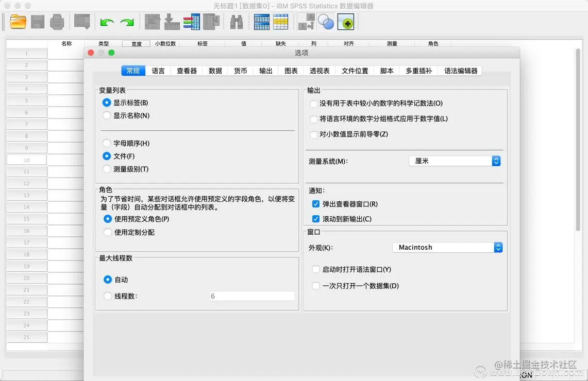Select the 字母顺序(H) radio button

point(107,143)
